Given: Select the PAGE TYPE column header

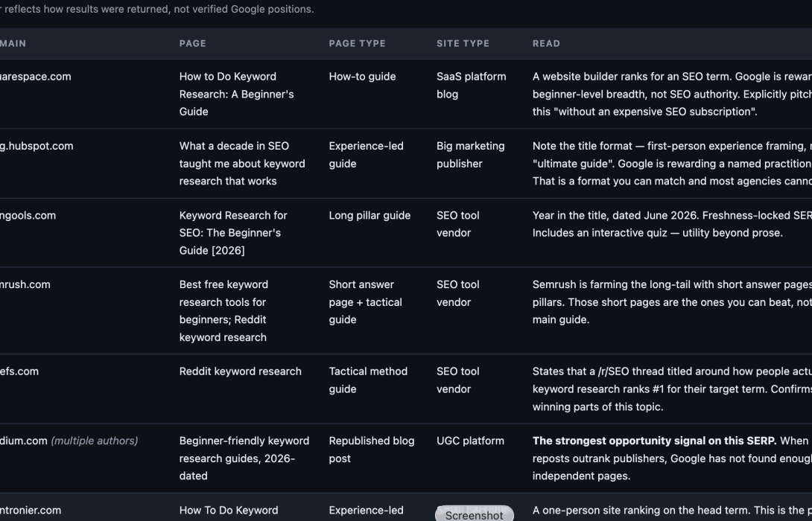Looking at the screenshot, I should 358,43.
